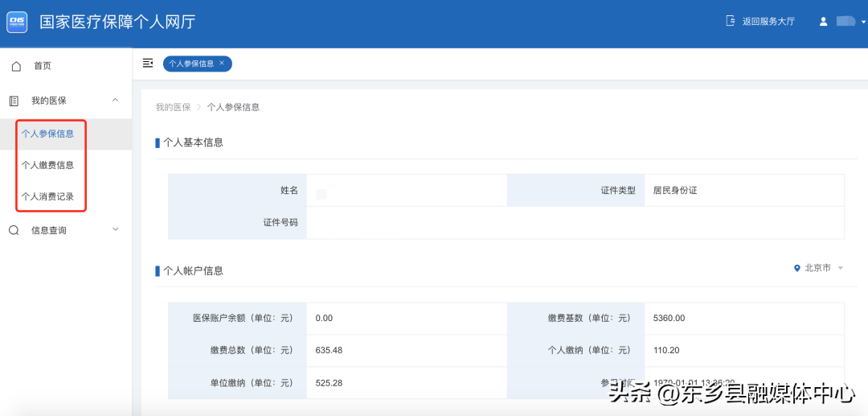Open 个人消费记录 in the sidebar
868x416 pixels.
click(47, 196)
